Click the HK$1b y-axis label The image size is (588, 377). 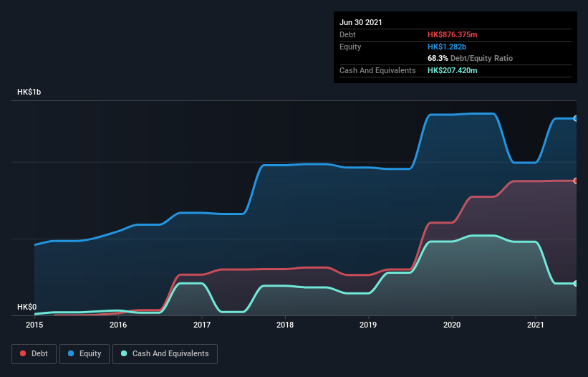click(29, 92)
